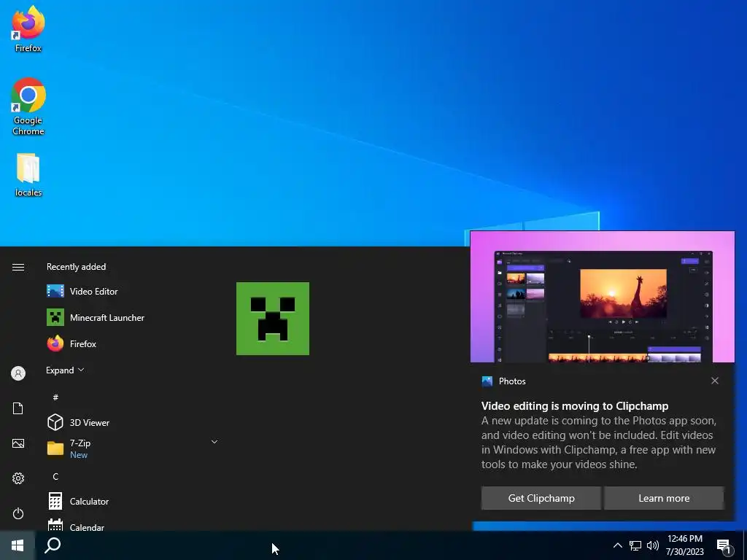This screenshot has width=747, height=560.
Task: Click the Windows Start button
Action: coord(18,545)
